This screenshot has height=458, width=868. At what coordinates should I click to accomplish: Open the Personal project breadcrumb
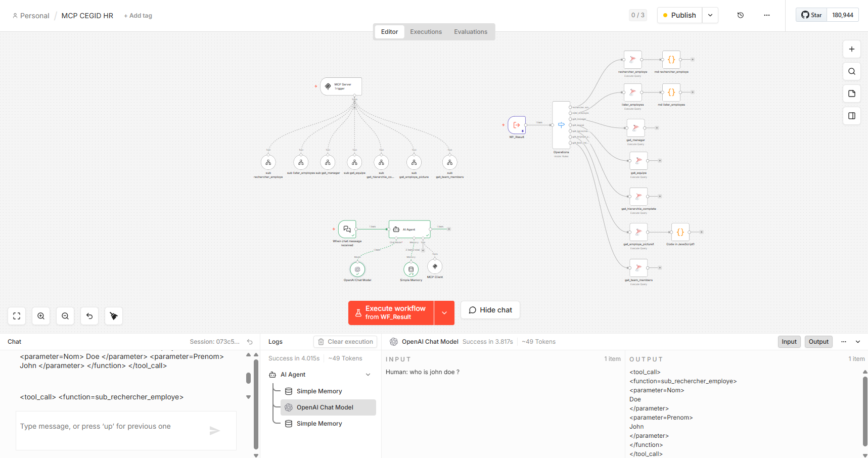31,16
